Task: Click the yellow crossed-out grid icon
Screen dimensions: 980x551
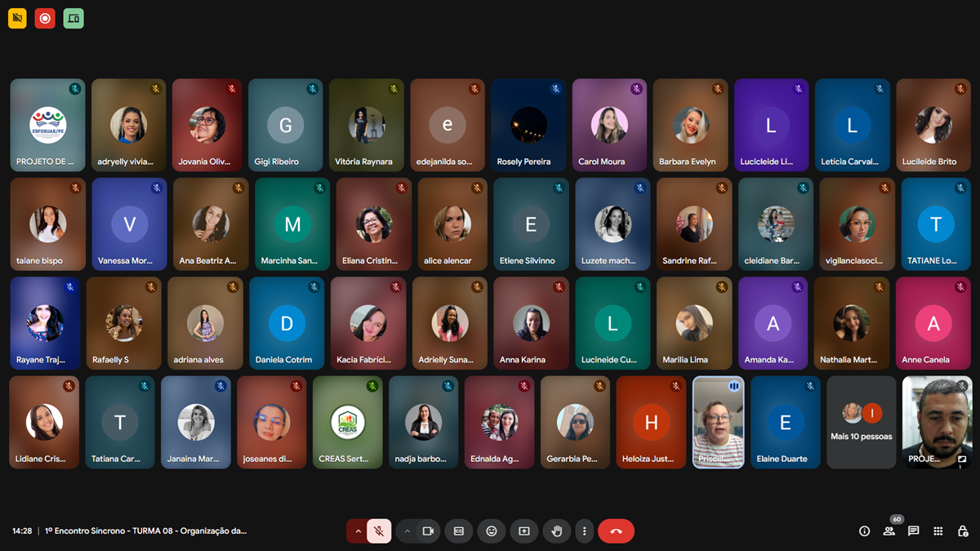Action: point(17,18)
